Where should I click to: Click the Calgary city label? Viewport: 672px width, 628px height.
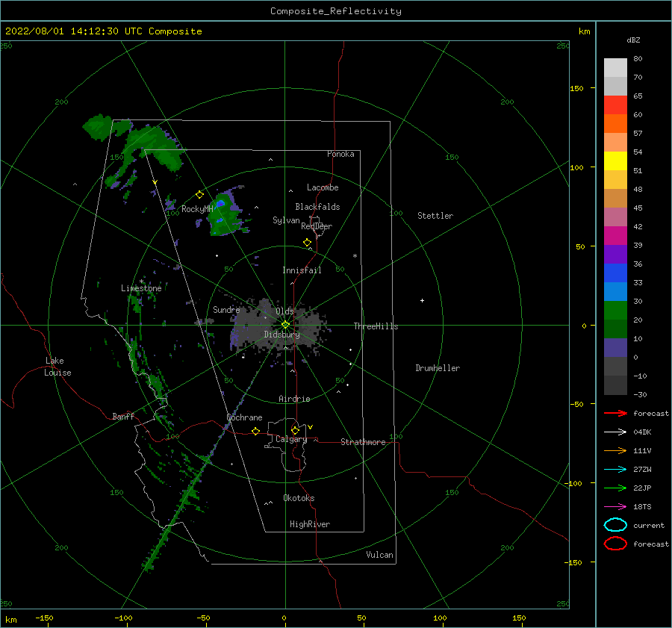pos(291,439)
